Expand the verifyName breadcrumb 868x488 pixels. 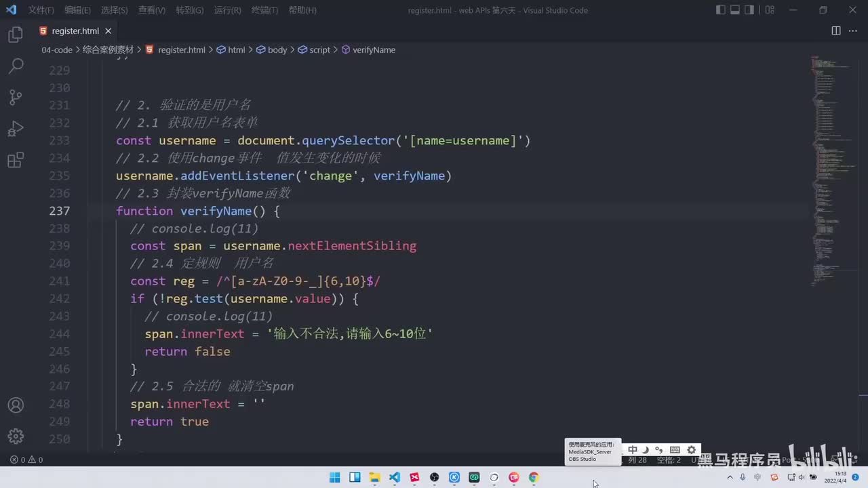tap(368, 49)
